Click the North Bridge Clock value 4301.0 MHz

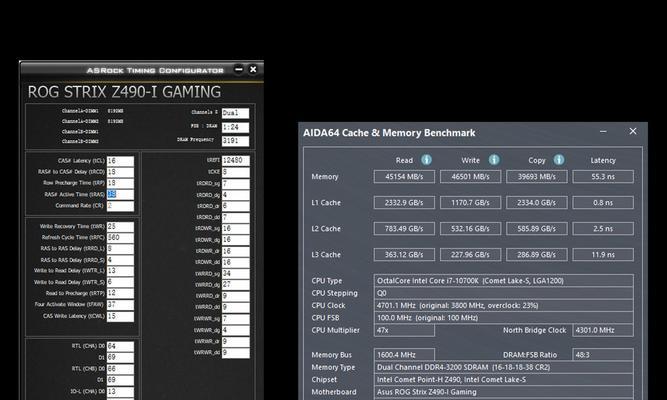[603, 330]
